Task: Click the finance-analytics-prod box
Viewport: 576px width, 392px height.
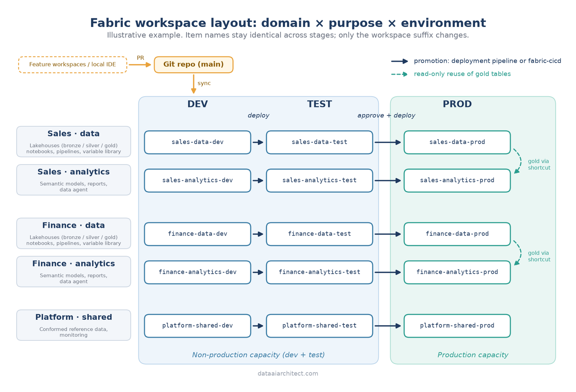Action: [457, 272]
